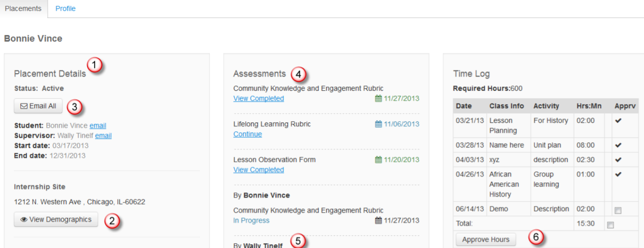Screen dimensions: 644x248
Task: Click calendar icon beside 11/20/2013
Action: (x=378, y=160)
